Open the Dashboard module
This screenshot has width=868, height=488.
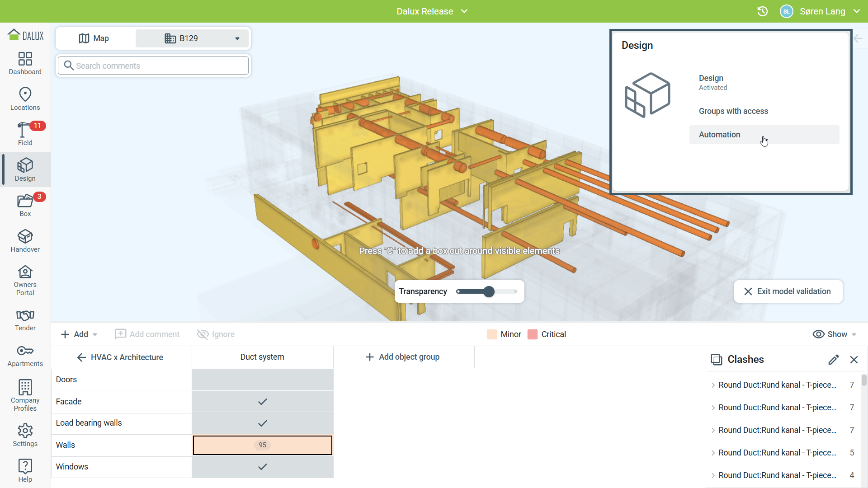[25, 63]
